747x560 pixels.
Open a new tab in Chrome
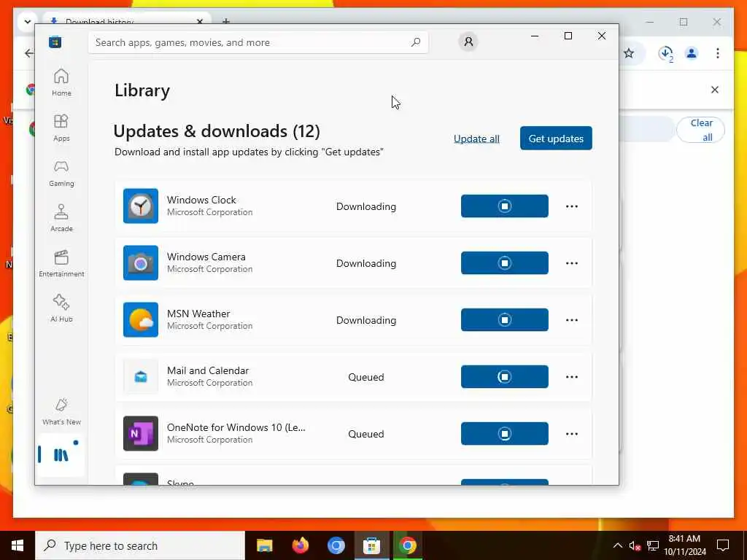click(x=226, y=21)
